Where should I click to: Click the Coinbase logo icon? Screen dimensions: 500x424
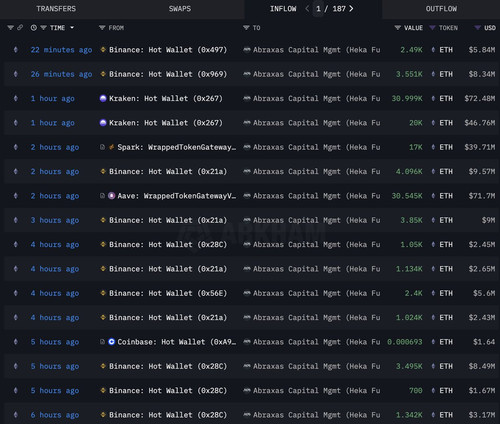click(x=112, y=342)
